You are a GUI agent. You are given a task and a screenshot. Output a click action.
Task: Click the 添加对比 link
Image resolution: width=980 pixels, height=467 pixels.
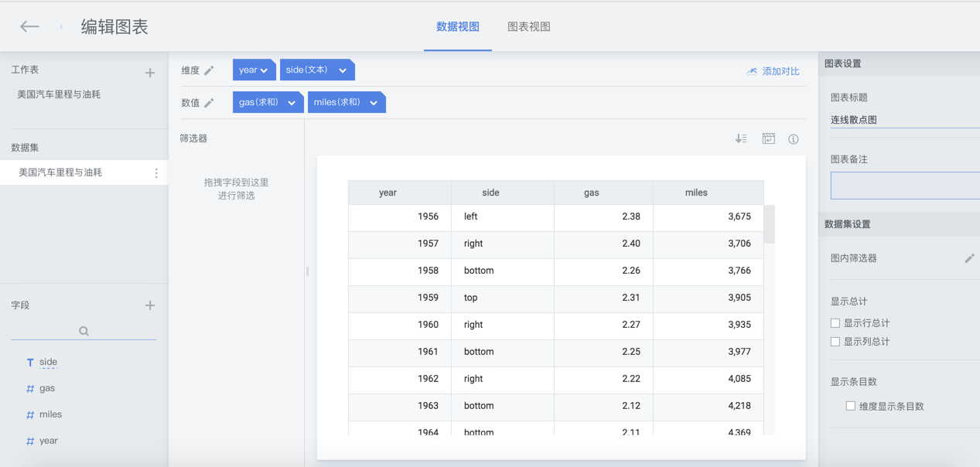click(780, 71)
